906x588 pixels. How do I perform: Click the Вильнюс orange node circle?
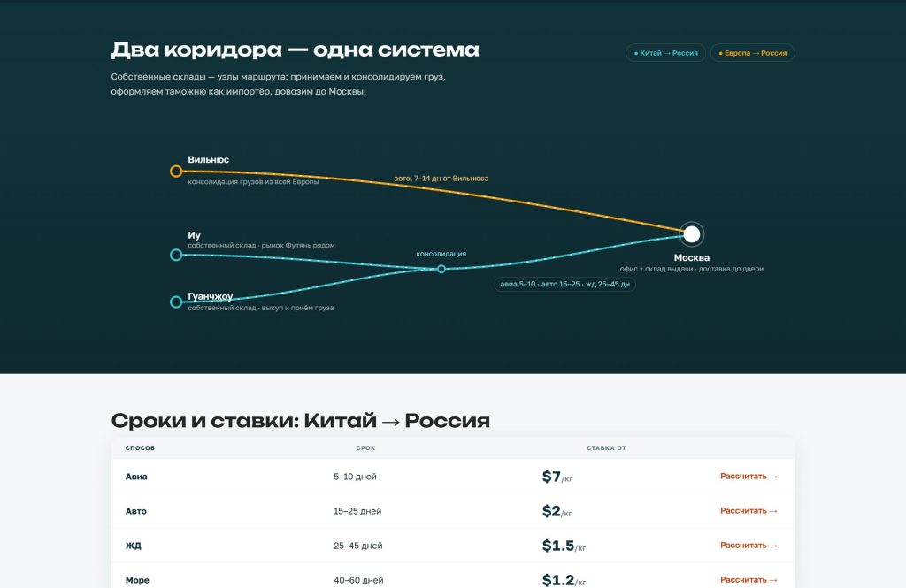click(176, 172)
